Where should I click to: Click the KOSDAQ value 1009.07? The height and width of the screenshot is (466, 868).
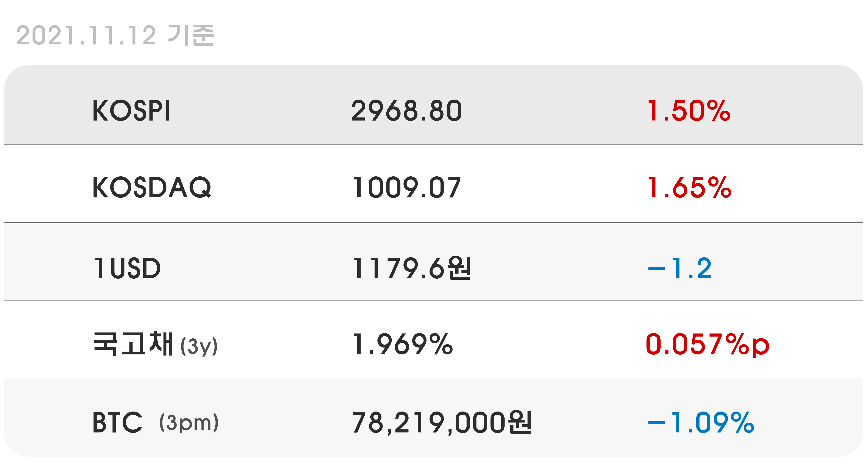(x=406, y=188)
